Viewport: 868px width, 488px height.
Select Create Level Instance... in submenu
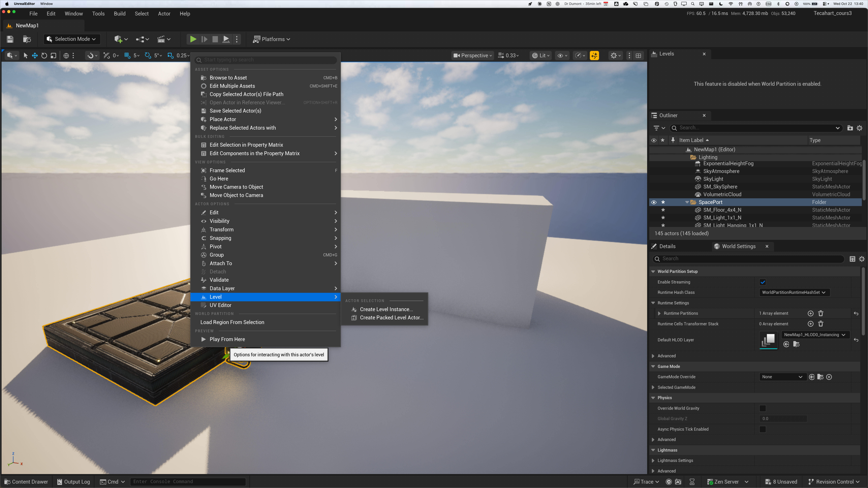pos(385,309)
